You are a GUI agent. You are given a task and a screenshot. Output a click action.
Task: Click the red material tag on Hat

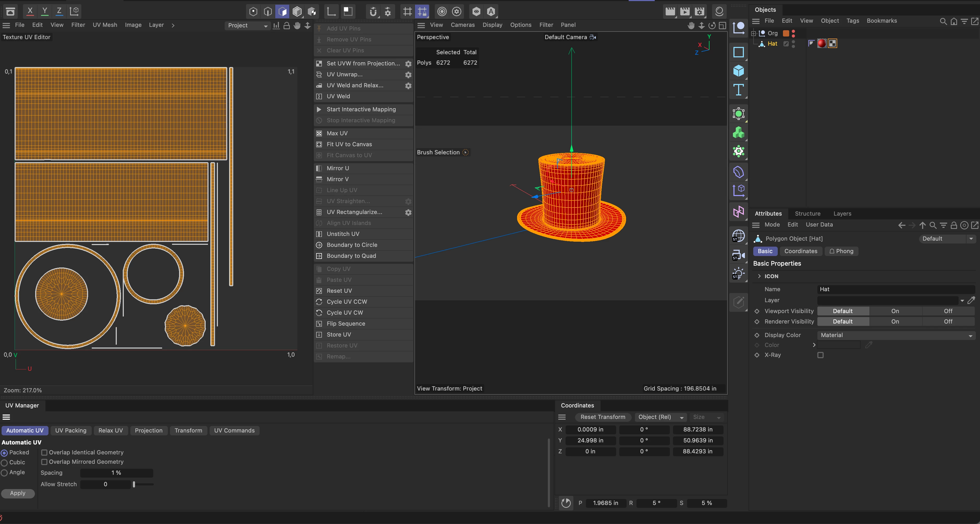[x=821, y=43]
